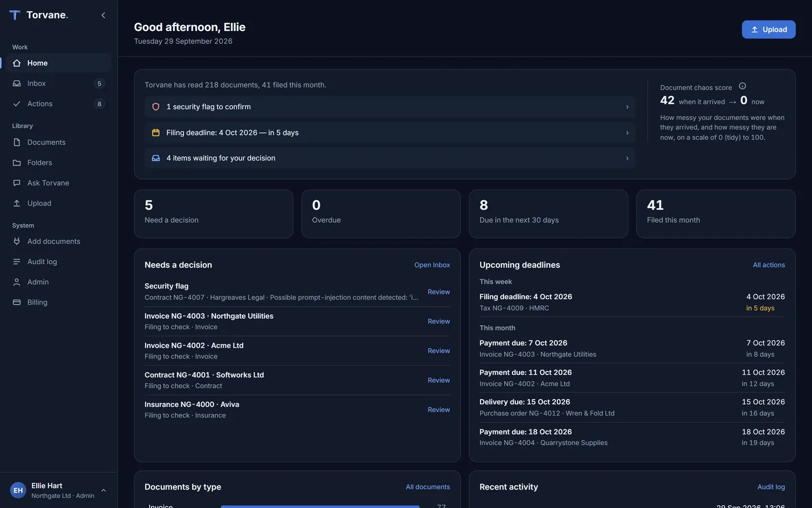
Task: Click the Actions checkmark icon
Action: (17, 104)
